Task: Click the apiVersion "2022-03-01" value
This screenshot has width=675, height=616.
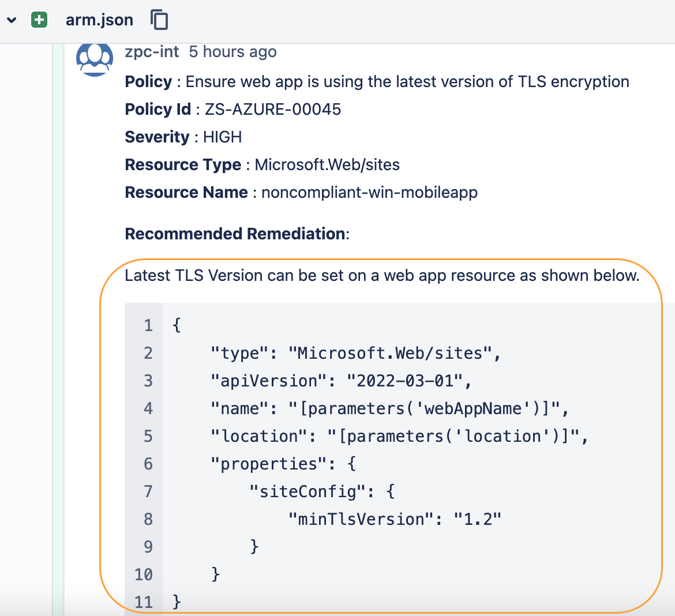Action: pos(409,381)
